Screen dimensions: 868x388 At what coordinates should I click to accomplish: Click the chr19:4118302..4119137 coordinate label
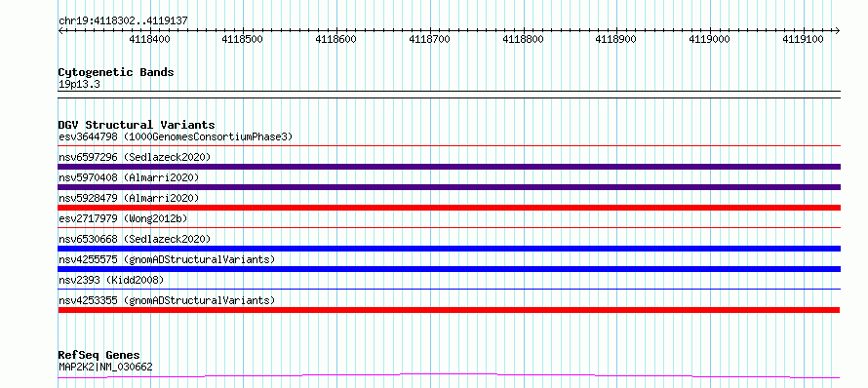coord(123,20)
